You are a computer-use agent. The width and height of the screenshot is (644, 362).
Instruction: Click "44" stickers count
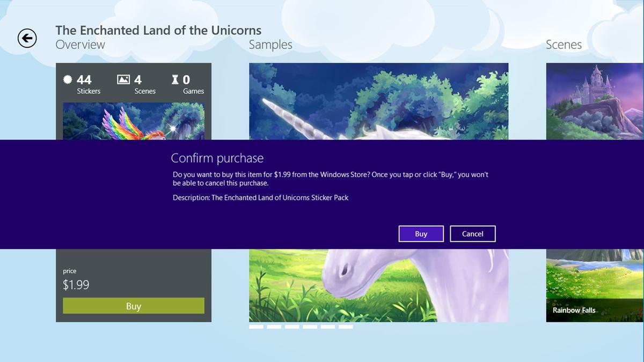[x=84, y=79]
